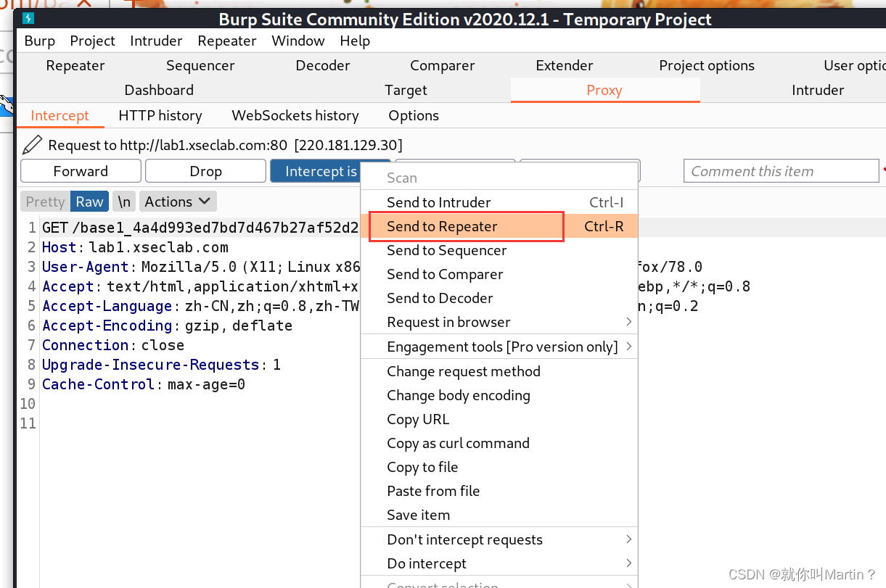Expand Do intercept submenu

coord(499,563)
